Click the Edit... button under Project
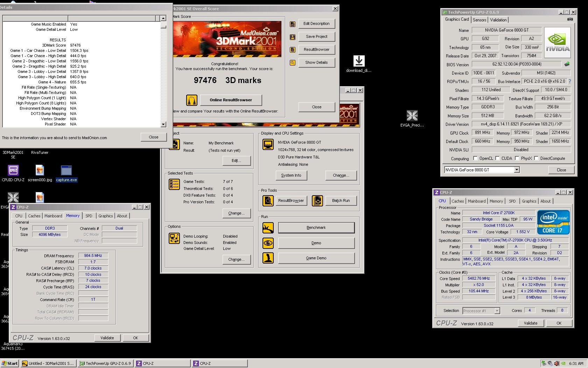 click(236, 161)
